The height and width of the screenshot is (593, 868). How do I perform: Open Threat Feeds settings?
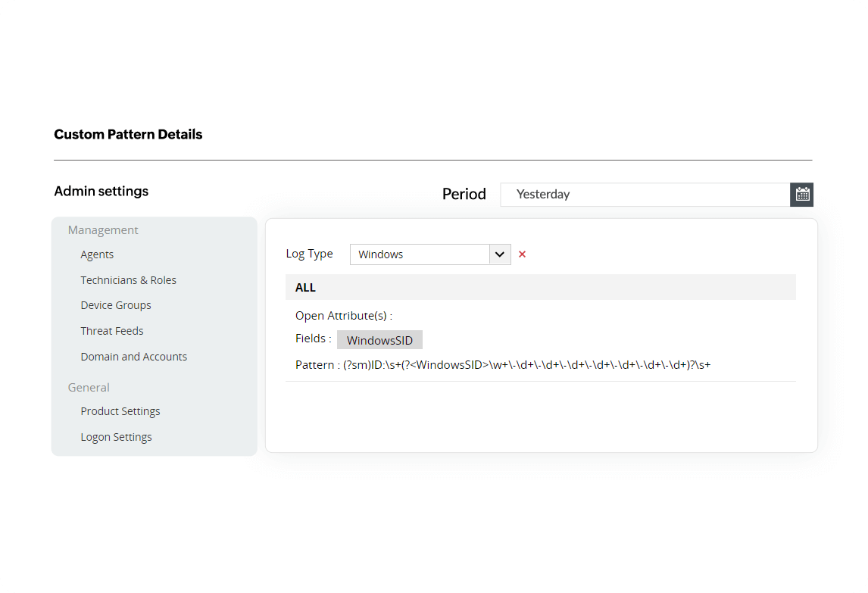click(112, 331)
